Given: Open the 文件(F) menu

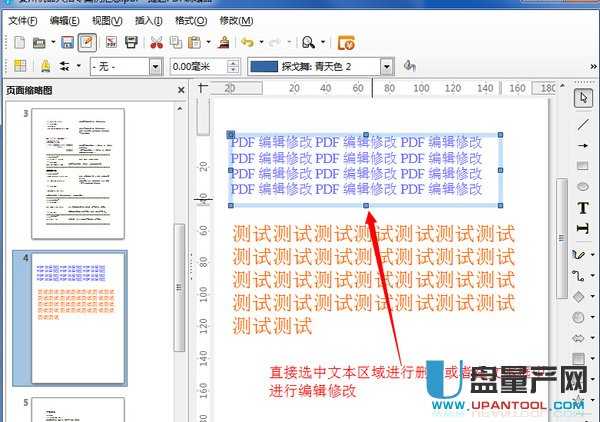Looking at the screenshot, I should [23, 20].
